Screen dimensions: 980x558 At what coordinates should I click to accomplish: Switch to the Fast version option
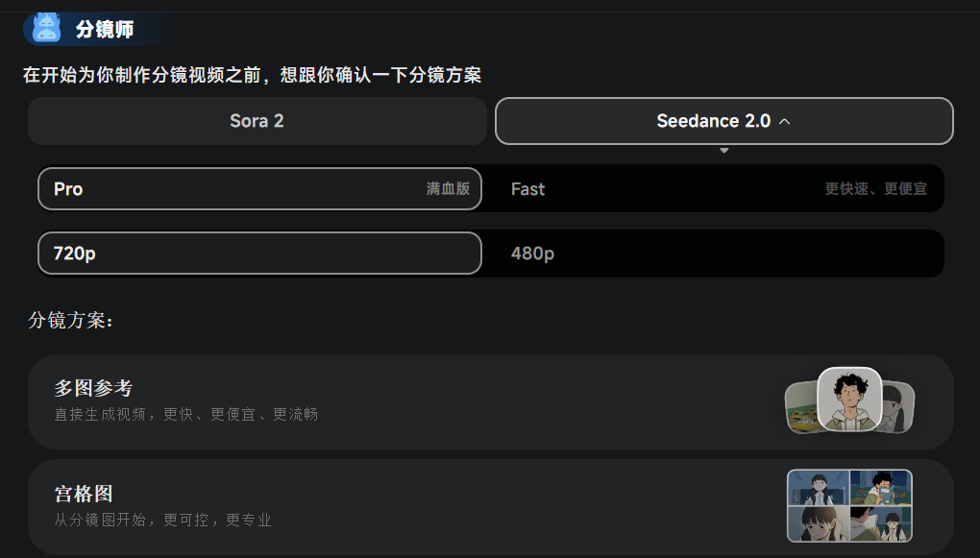click(718, 188)
